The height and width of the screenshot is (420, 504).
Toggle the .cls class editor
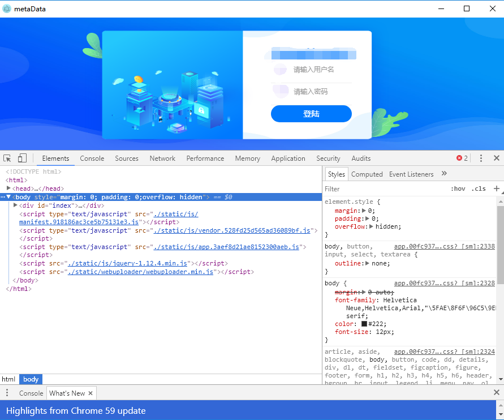[x=479, y=189]
